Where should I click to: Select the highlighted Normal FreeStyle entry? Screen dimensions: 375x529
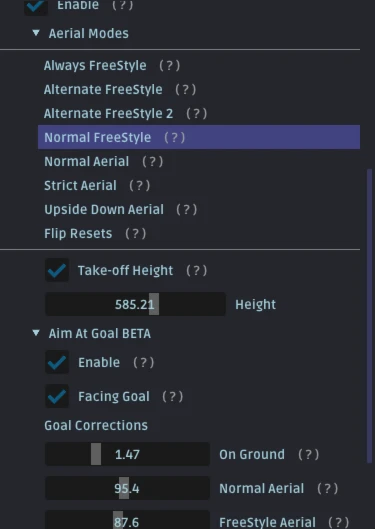(x=199, y=137)
